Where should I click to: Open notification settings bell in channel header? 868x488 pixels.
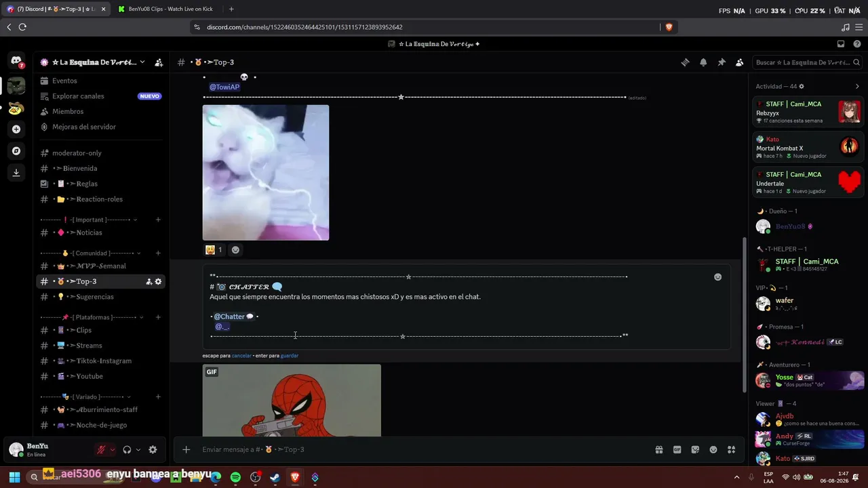tap(703, 62)
